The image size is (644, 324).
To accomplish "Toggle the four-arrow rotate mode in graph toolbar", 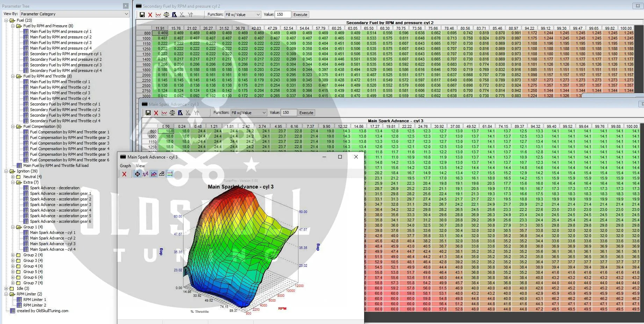I will pos(137,174).
